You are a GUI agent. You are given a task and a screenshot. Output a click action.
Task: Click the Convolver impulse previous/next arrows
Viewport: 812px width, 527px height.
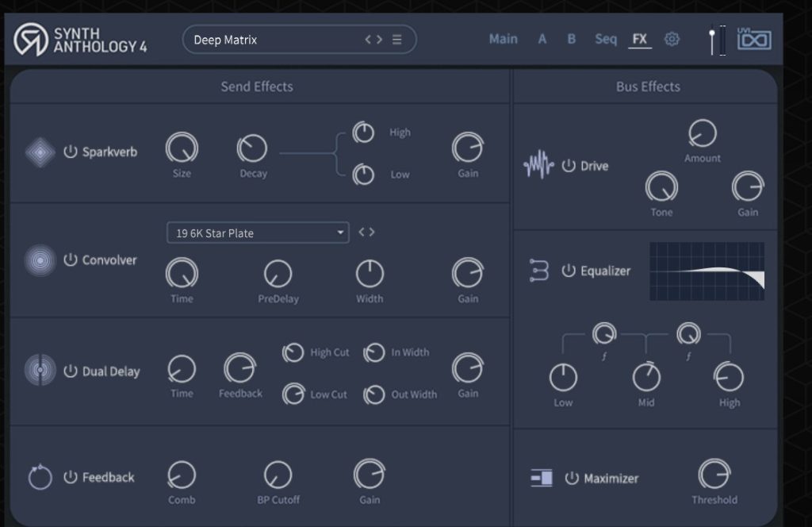(366, 233)
